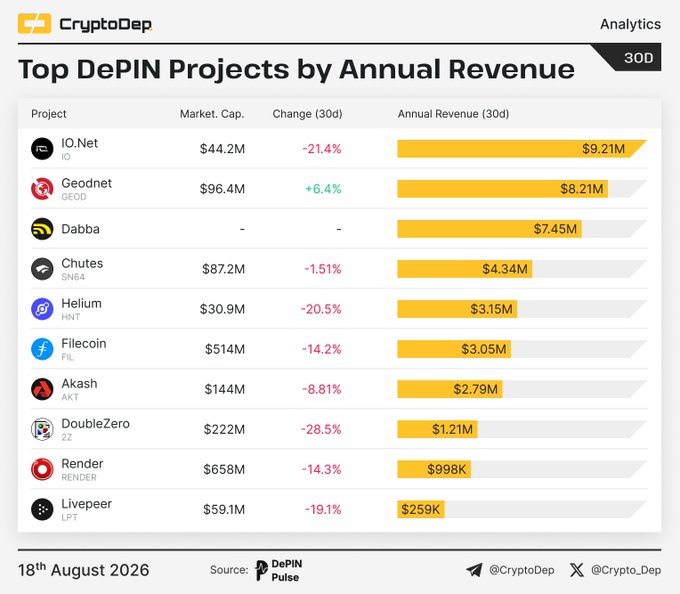Select the Geodnet project name

point(86,183)
